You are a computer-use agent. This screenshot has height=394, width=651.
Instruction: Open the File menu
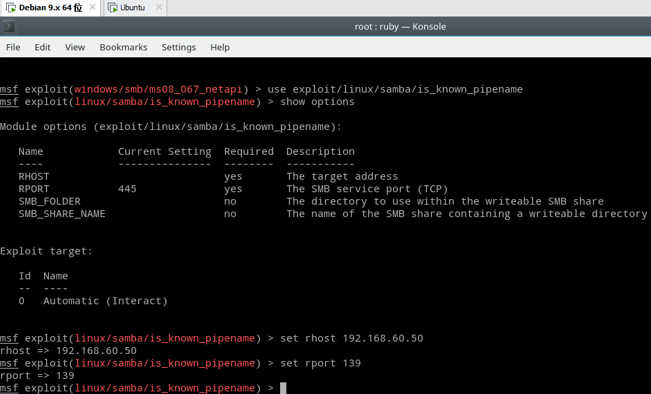tap(13, 47)
